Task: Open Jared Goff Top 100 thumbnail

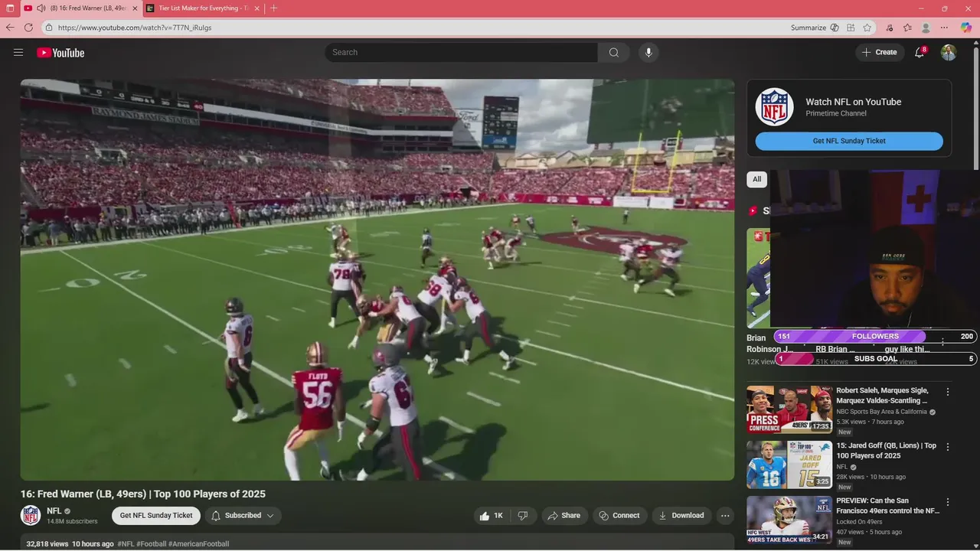Action: tap(789, 465)
